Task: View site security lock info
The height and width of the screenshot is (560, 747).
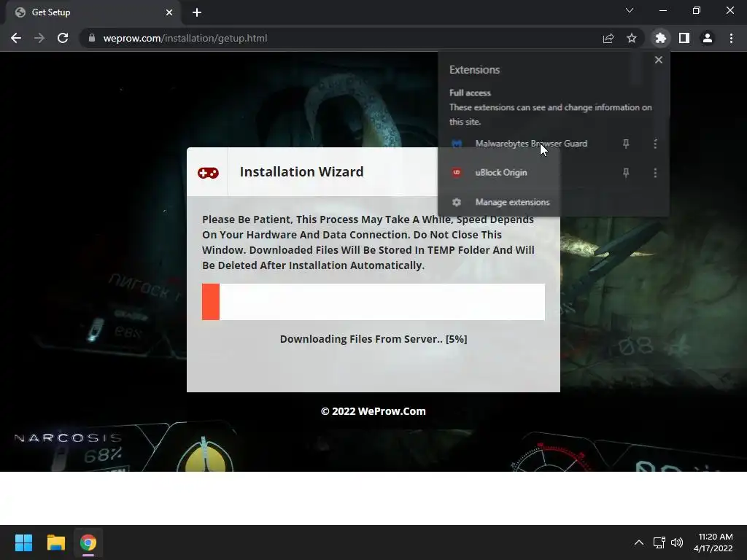Action: pos(92,38)
